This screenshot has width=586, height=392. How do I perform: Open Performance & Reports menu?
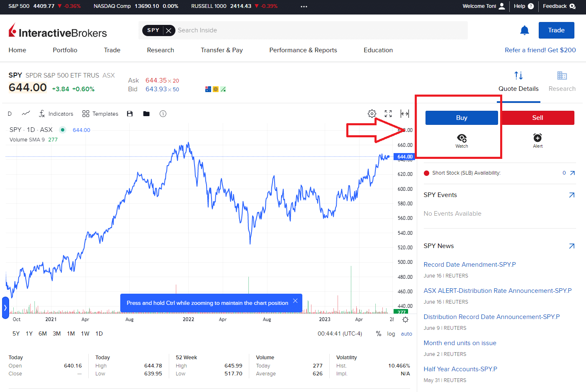303,50
